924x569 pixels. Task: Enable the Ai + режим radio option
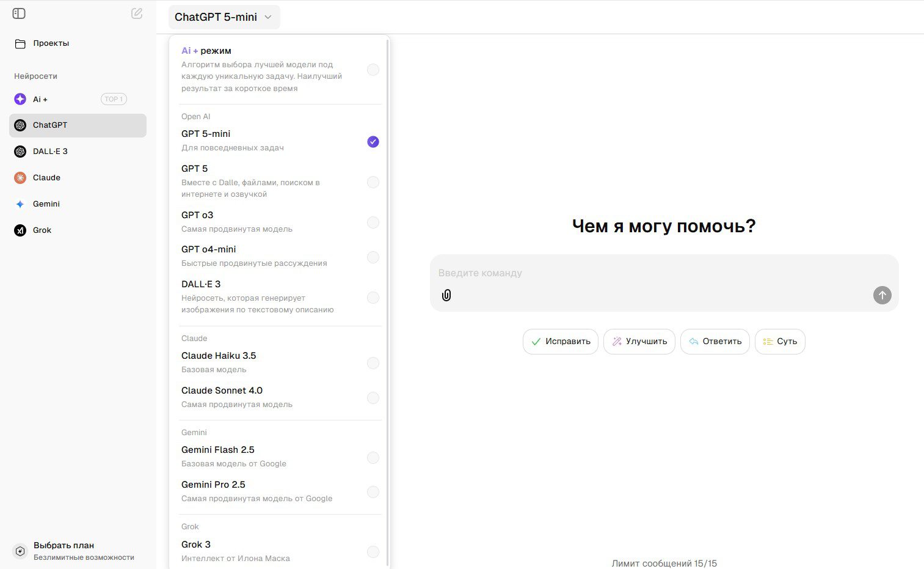pyautogui.click(x=373, y=70)
